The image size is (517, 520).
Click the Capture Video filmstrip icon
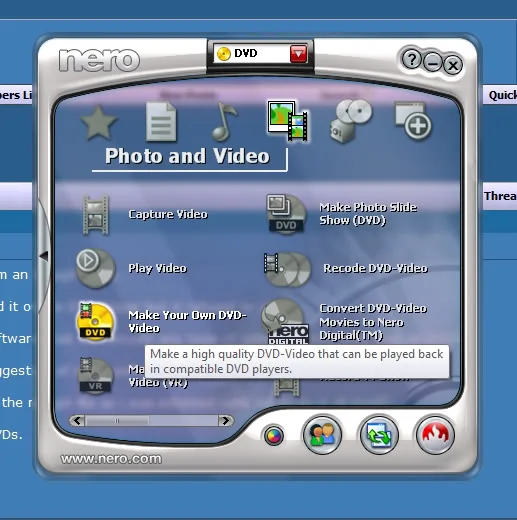click(96, 215)
